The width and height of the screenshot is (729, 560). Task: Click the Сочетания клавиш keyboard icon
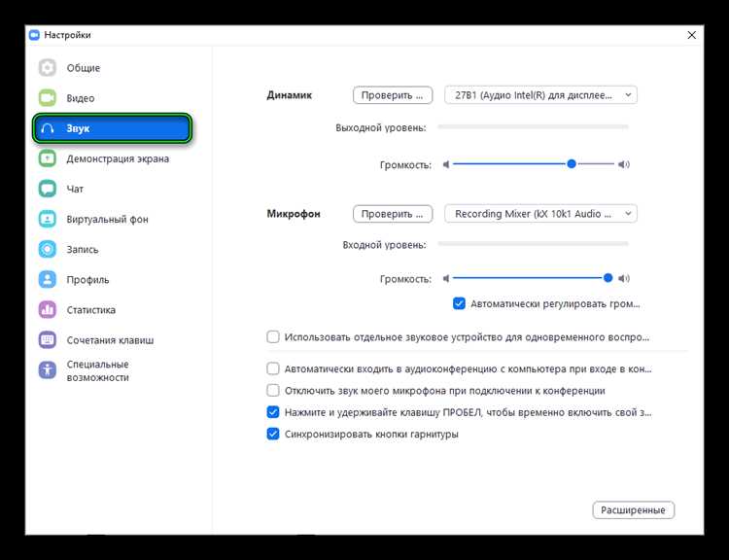48,339
